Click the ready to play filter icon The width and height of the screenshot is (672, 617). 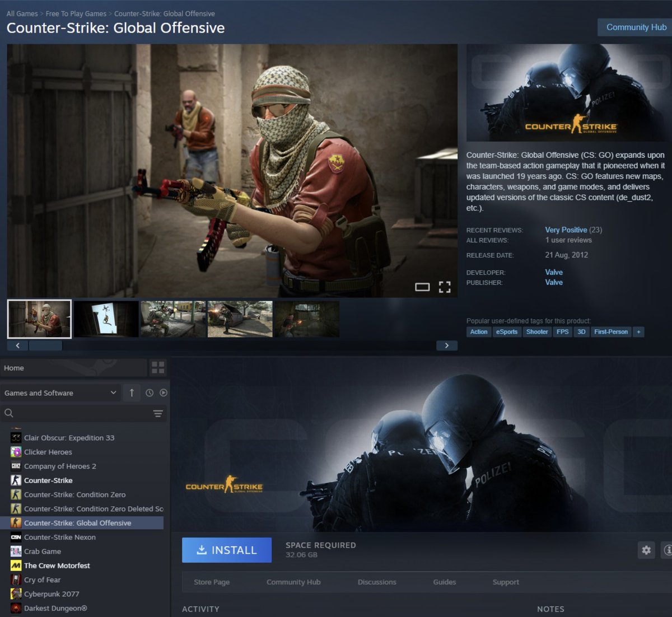[x=164, y=393]
